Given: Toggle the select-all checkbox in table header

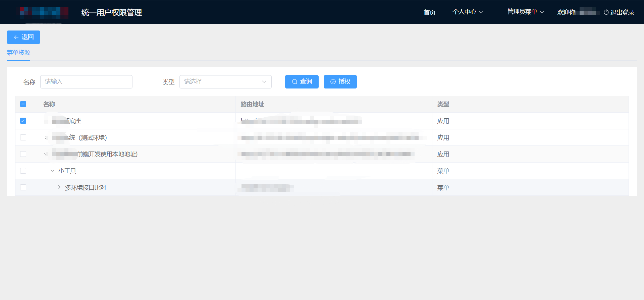Looking at the screenshot, I should 23,104.
